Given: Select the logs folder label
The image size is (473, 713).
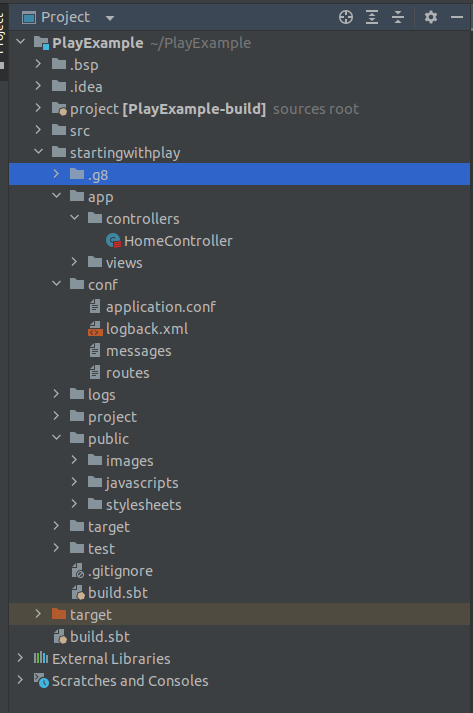Looking at the screenshot, I should tap(101, 395).
